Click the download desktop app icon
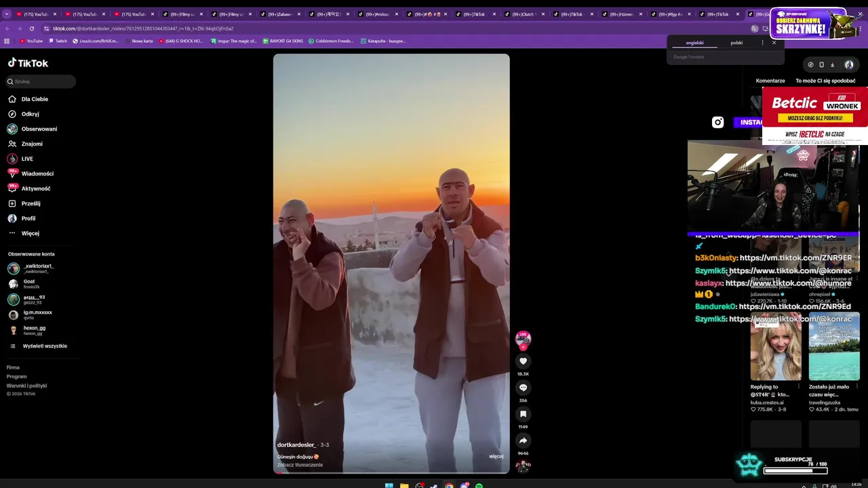The width and height of the screenshot is (868, 488). [832, 65]
